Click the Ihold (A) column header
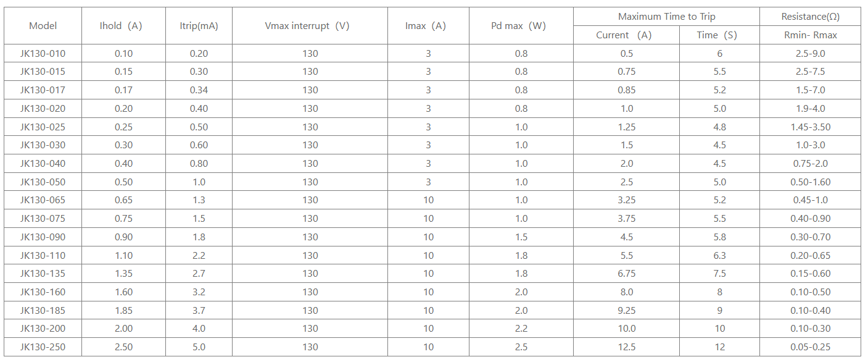Viewport: 868px width, 362px height. coord(123,25)
